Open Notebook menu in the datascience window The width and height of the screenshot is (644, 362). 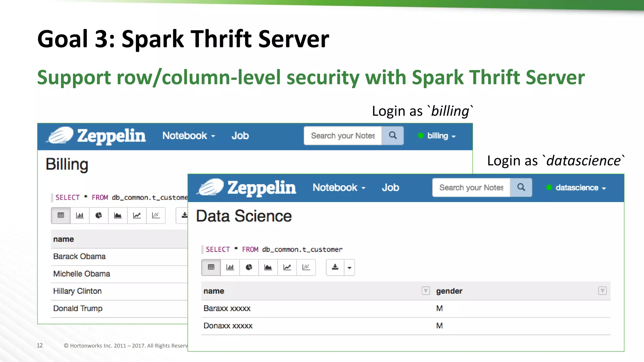coord(339,188)
